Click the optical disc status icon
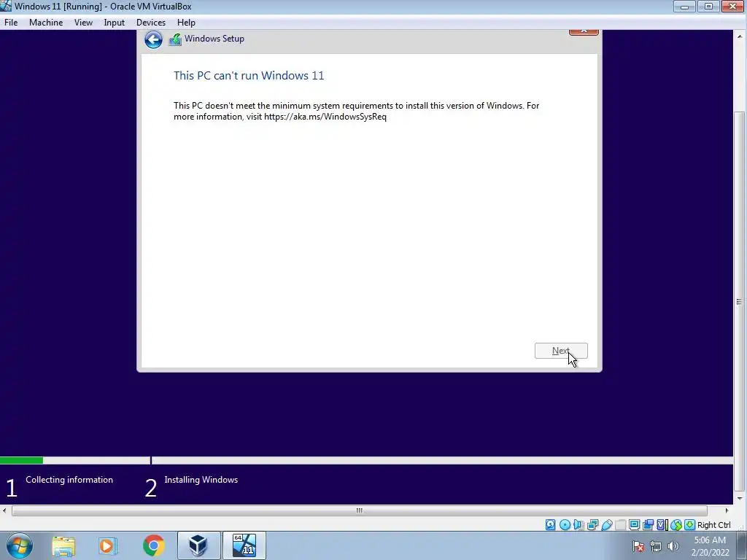747x560 pixels. point(565,525)
